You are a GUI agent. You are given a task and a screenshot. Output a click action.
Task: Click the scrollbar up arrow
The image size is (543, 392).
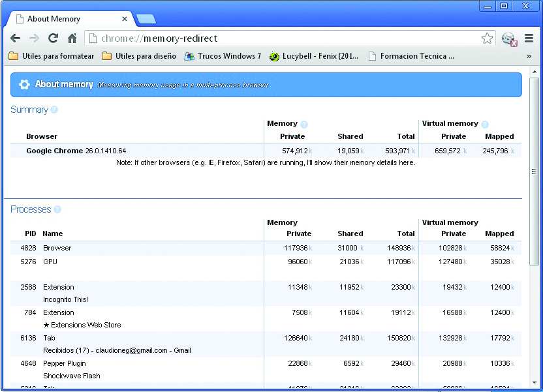point(535,72)
